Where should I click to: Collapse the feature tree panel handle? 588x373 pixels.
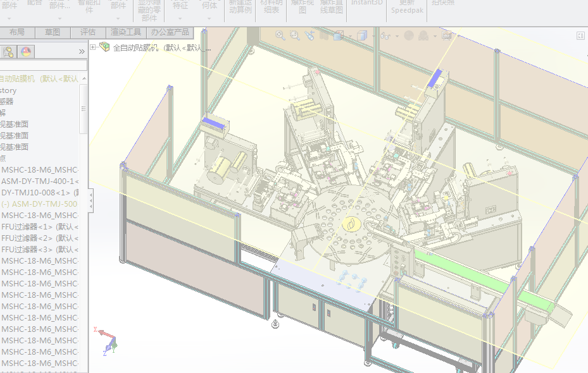point(91,201)
